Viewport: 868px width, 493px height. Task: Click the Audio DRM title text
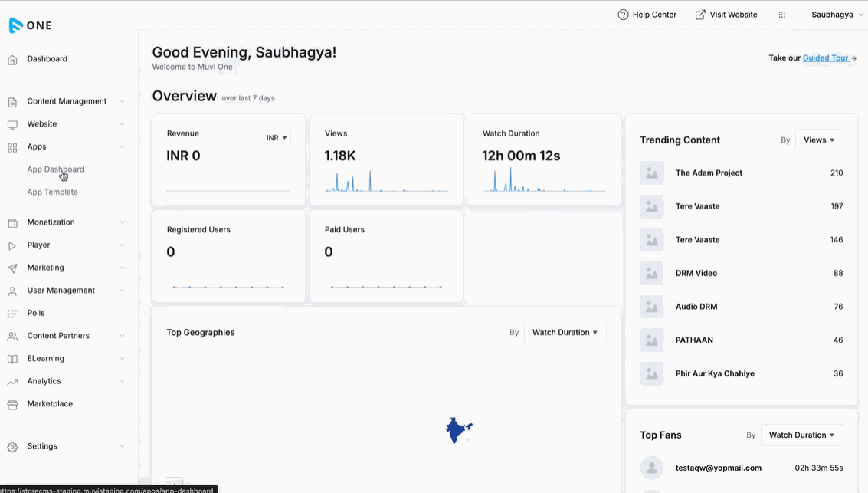tap(696, 307)
